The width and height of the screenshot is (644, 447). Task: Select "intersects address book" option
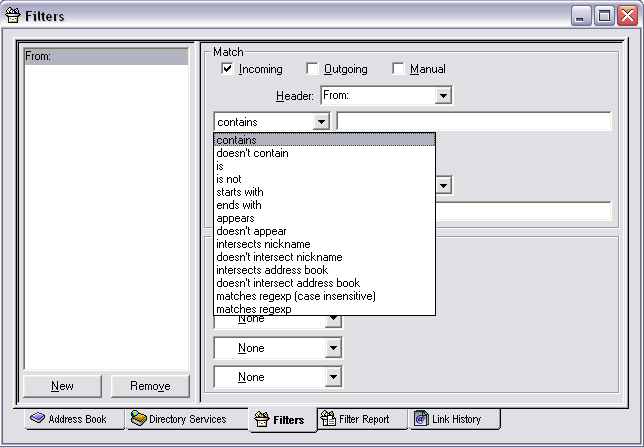[x=272, y=270]
